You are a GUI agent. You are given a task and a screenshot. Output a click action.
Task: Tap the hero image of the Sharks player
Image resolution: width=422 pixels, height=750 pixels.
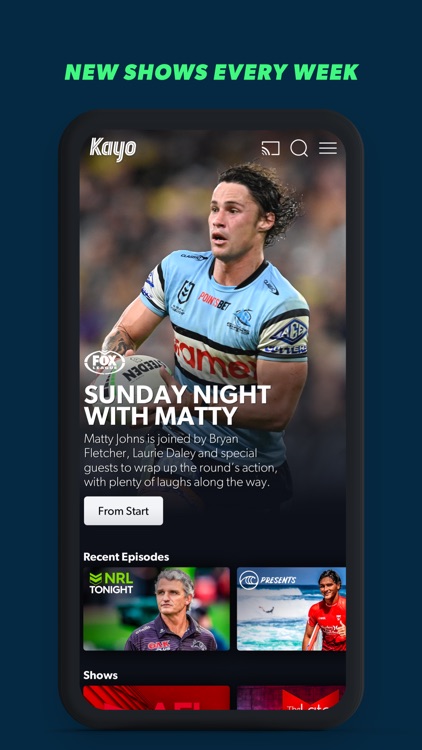(x=213, y=287)
